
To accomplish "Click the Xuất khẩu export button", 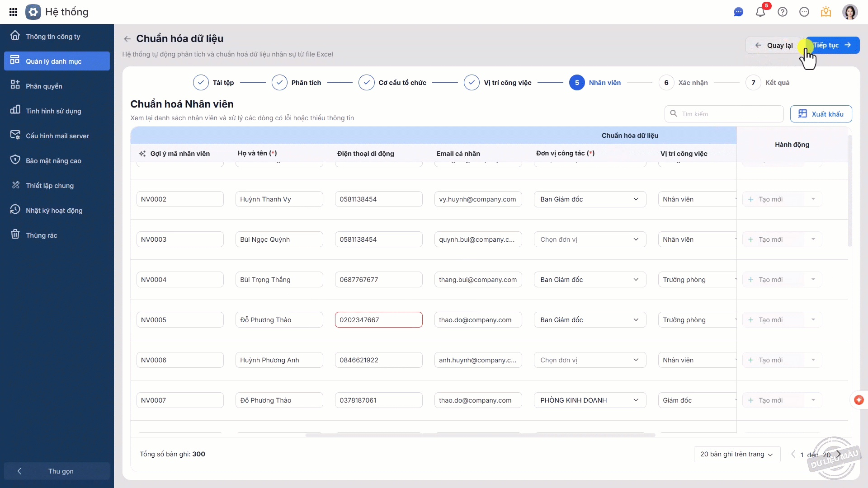I will [x=821, y=114].
